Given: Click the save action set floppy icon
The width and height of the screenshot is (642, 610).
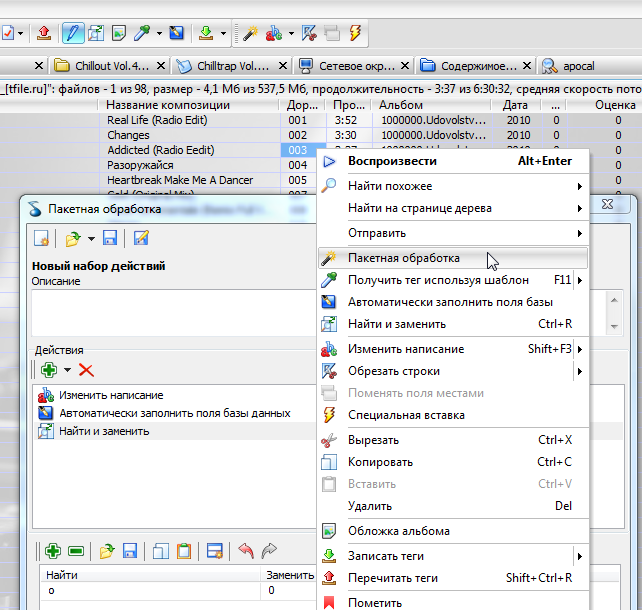Looking at the screenshot, I should [110, 238].
